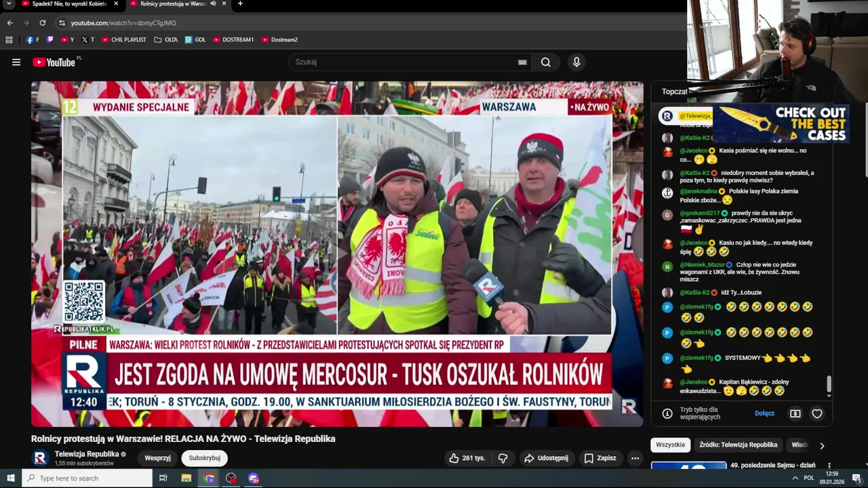The height and width of the screenshot is (488, 868).
Task: Open the notification center icon
Action: point(856,478)
